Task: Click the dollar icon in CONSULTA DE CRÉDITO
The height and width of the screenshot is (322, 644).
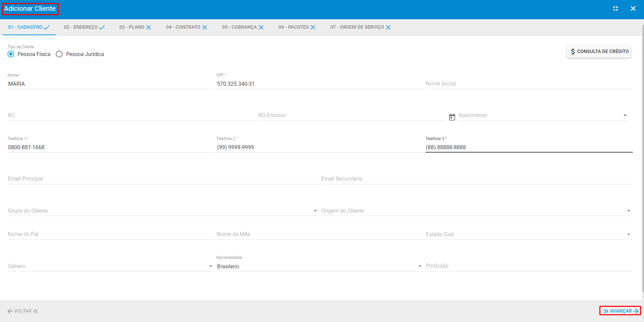Action: coord(573,51)
